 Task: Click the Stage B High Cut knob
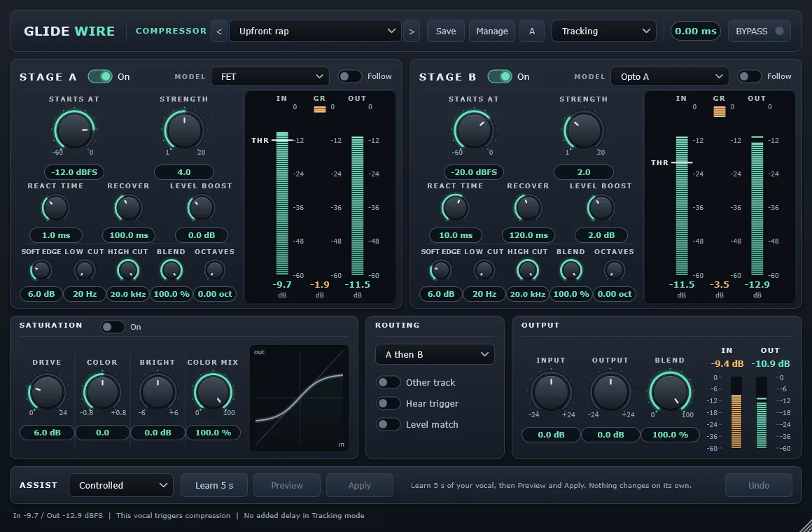tap(528, 270)
